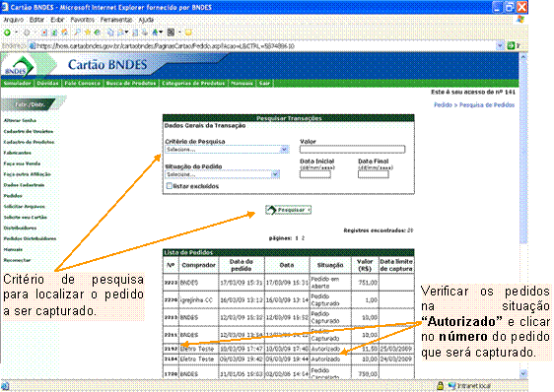Click 'Pedido' breadcrumb link
Image resolution: width=554 pixels, height=392 pixels.
443,104
